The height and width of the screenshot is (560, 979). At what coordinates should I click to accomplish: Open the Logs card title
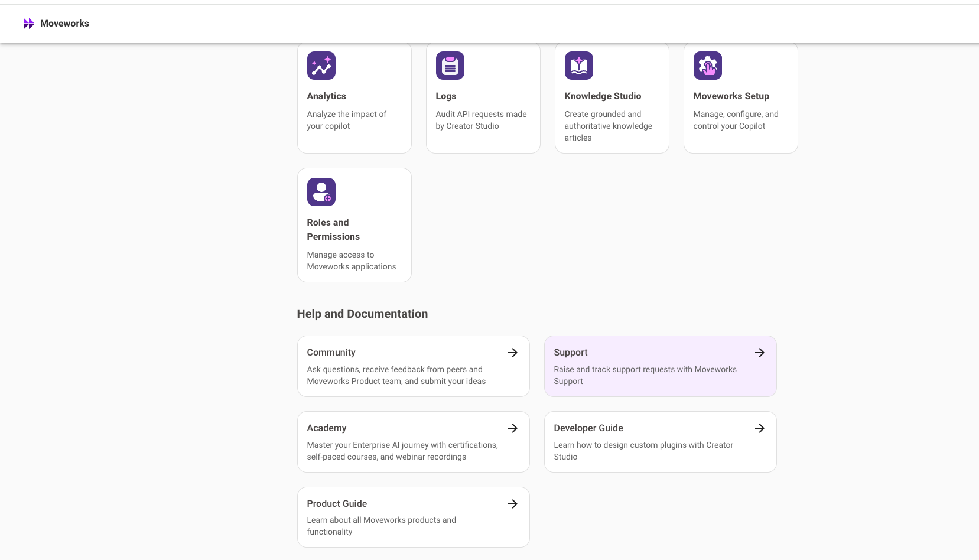[x=446, y=96]
